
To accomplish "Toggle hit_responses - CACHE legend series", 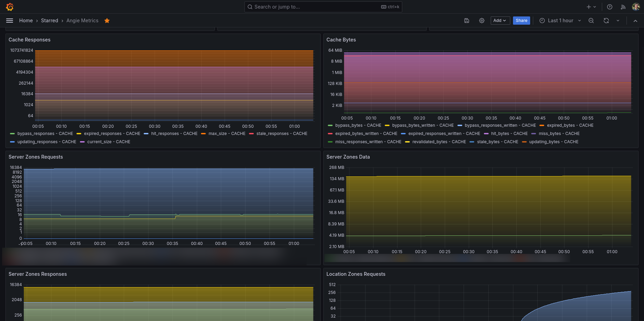I will pos(174,134).
